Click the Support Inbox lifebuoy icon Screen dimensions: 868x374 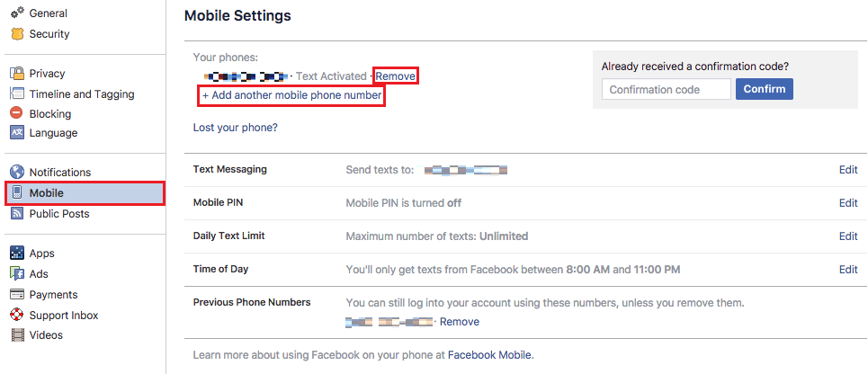[x=16, y=316]
